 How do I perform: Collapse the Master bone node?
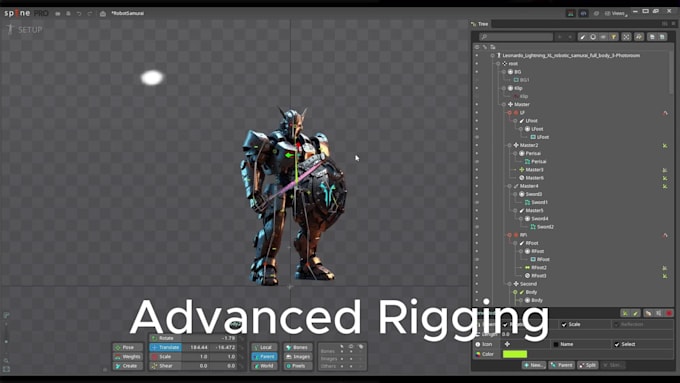click(x=503, y=105)
